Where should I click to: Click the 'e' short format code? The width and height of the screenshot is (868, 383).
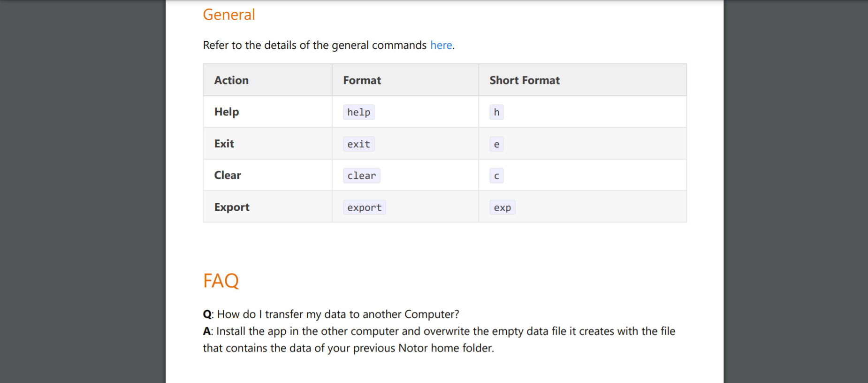coord(496,144)
